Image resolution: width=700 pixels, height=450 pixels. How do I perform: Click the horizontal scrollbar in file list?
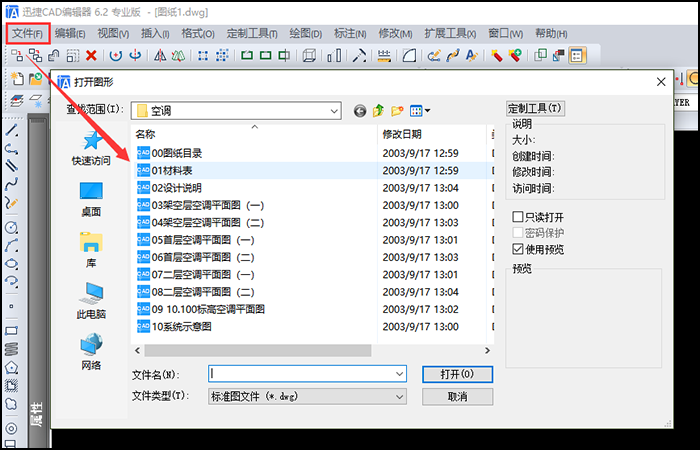tap(258, 350)
